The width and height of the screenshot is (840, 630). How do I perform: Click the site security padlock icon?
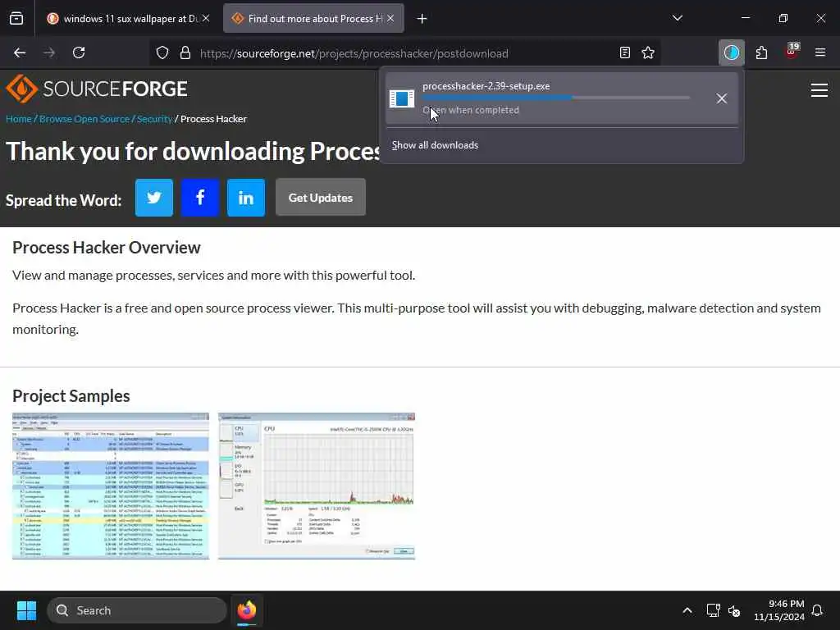point(185,53)
